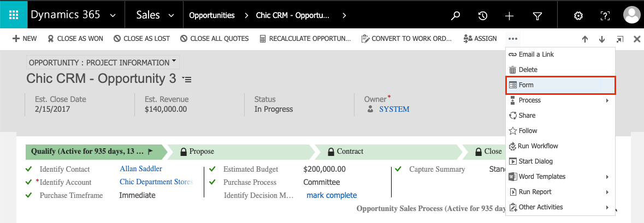Click Estimated Budget value $200,000.00
Screen dimensions: 644x223
tap(324, 169)
